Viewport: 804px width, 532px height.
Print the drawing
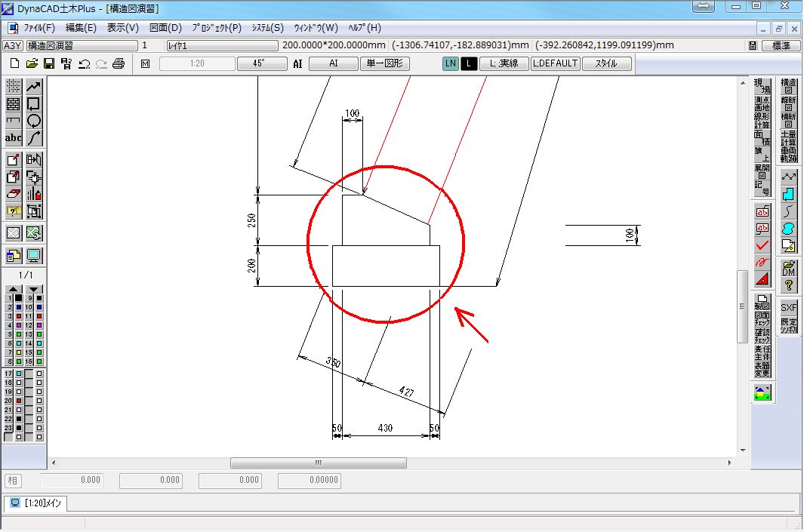pyautogui.click(x=119, y=63)
